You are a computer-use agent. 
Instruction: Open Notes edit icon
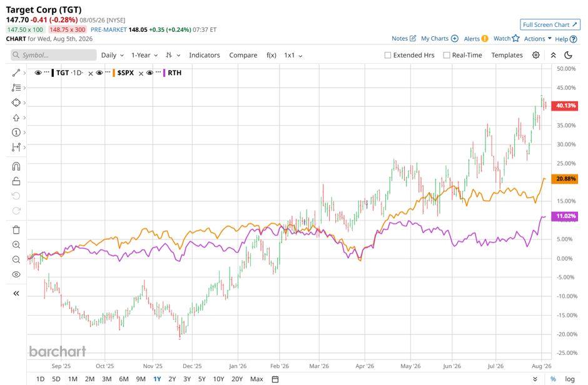(413, 38)
